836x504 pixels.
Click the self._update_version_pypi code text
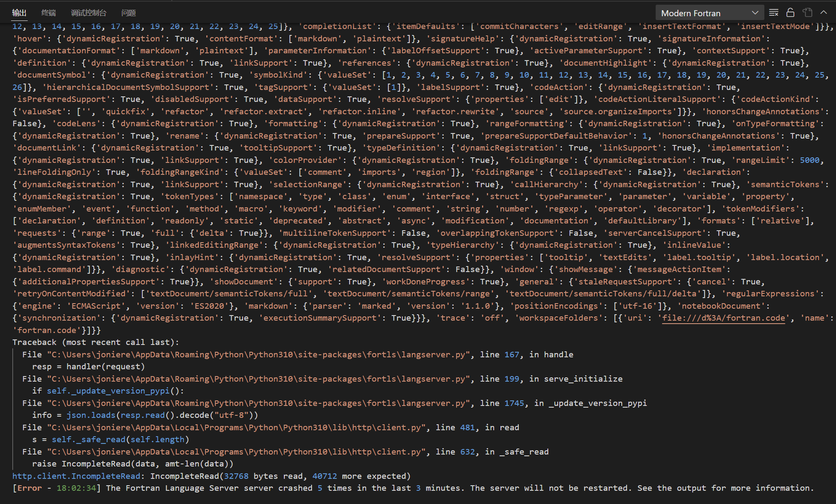109,391
